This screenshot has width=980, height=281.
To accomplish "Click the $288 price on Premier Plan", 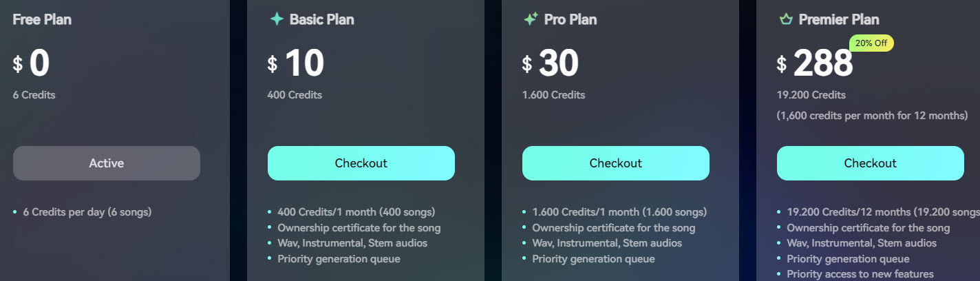I will click(x=816, y=64).
